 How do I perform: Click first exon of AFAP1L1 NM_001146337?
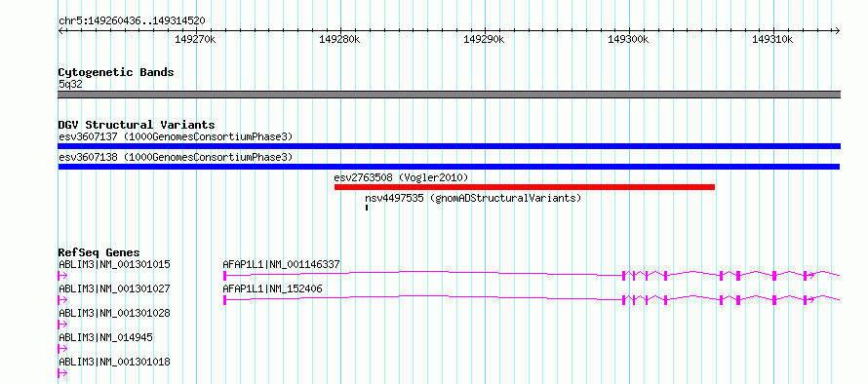tap(224, 276)
